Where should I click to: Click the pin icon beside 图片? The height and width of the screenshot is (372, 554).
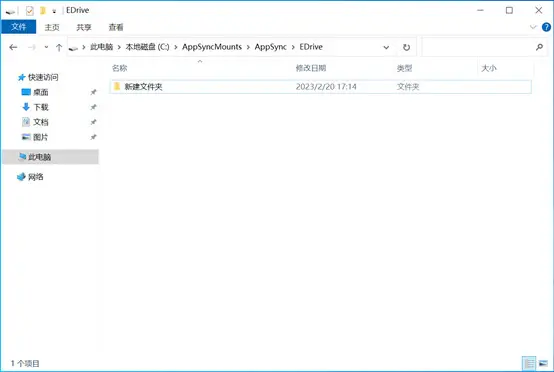(93, 137)
